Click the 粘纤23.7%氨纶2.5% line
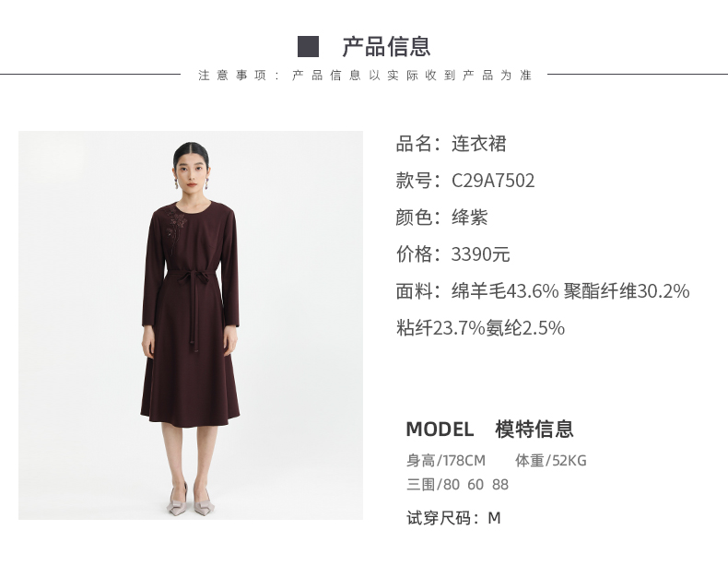Screen dimensions: 728x565 pyautogui.click(x=480, y=328)
